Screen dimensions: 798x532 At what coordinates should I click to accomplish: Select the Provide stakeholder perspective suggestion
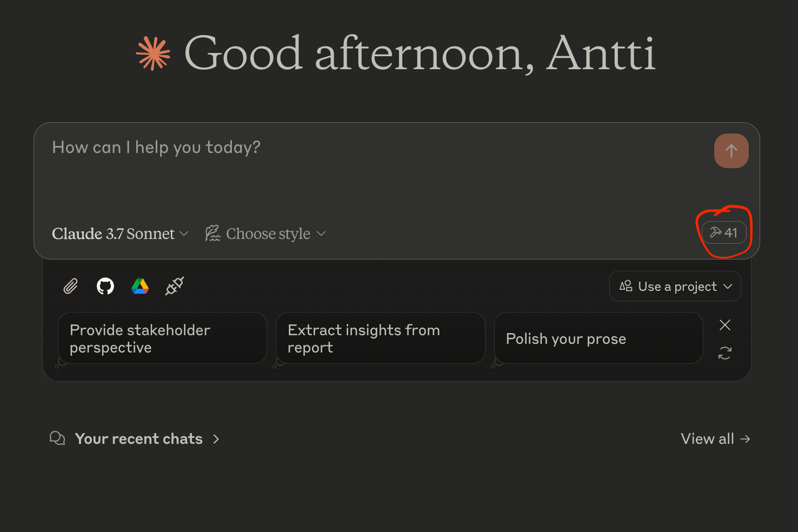(x=162, y=338)
